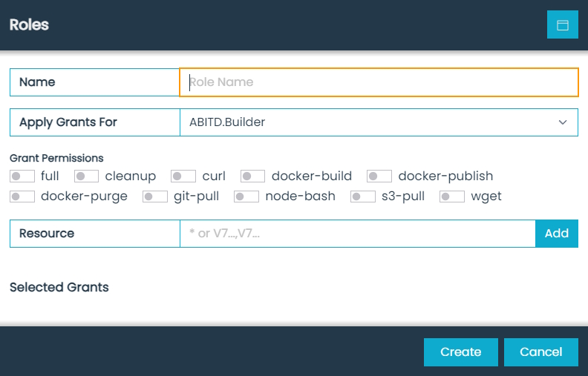Image resolution: width=588 pixels, height=376 pixels.
Task: Click into the Resource text field
Action: point(357,234)
